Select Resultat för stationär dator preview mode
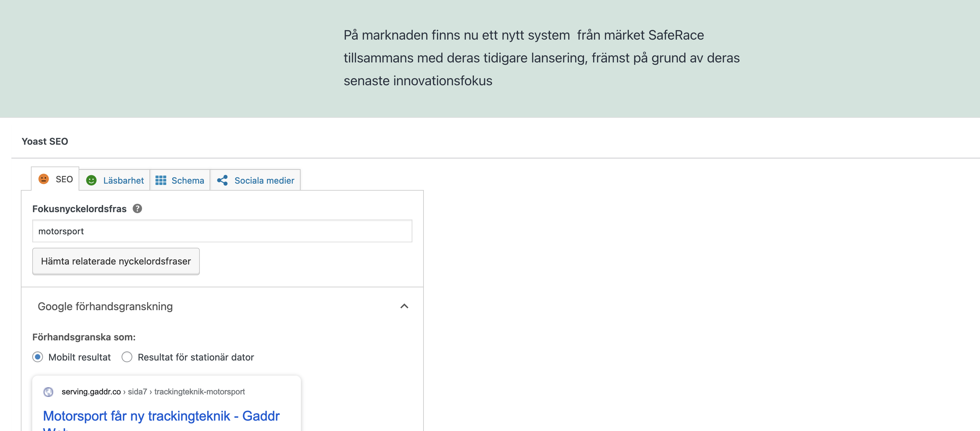This screenshot has width=980, height=431. click(x=127, y=357)
